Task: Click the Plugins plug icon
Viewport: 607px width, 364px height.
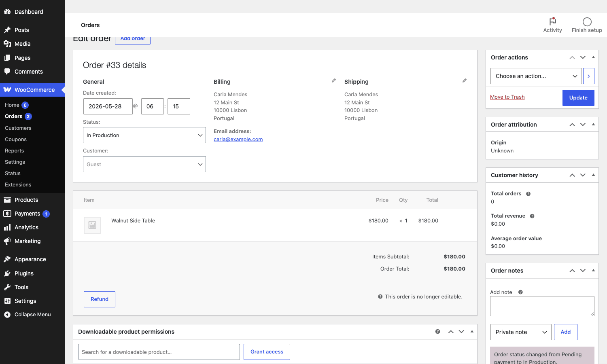Action: [x=7, y=273]
